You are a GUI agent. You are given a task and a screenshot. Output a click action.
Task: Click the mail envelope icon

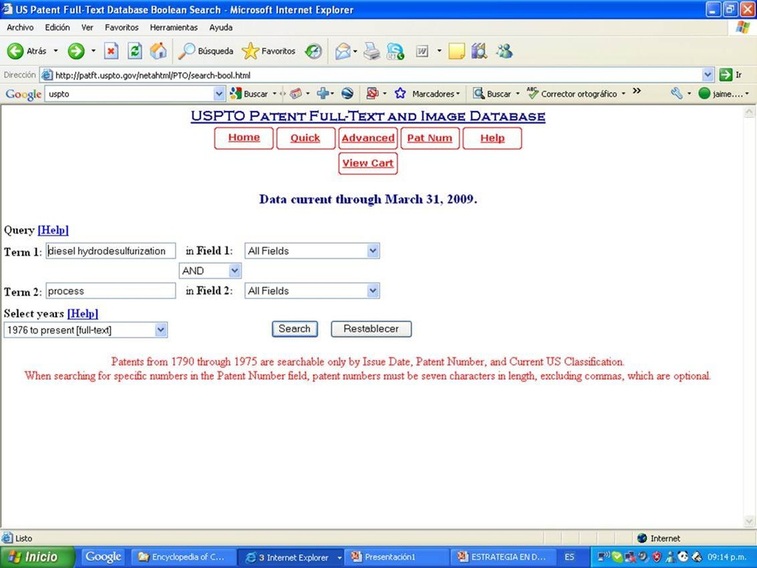tap(342, 51)
